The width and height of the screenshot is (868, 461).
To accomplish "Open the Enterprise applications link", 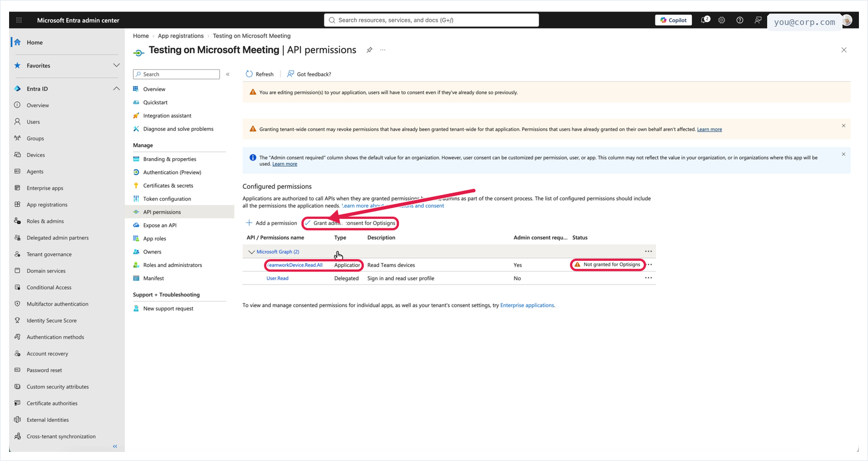I will click(x=527, y=305).
